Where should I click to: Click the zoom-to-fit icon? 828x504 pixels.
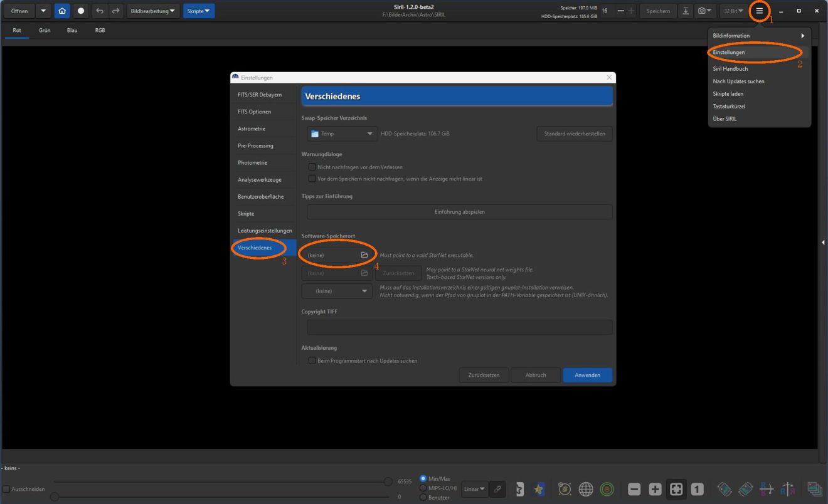coord(676,490)
